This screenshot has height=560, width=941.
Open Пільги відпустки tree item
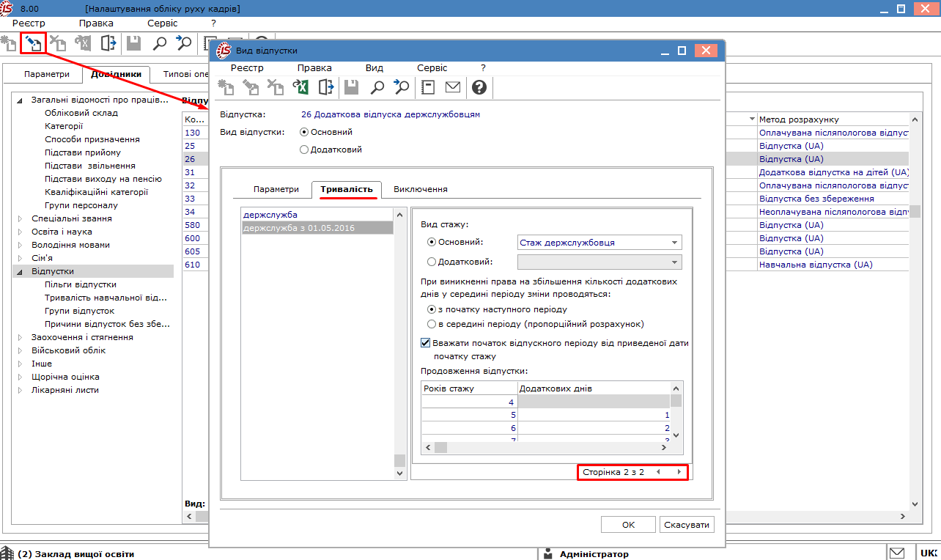coord(80,284)
